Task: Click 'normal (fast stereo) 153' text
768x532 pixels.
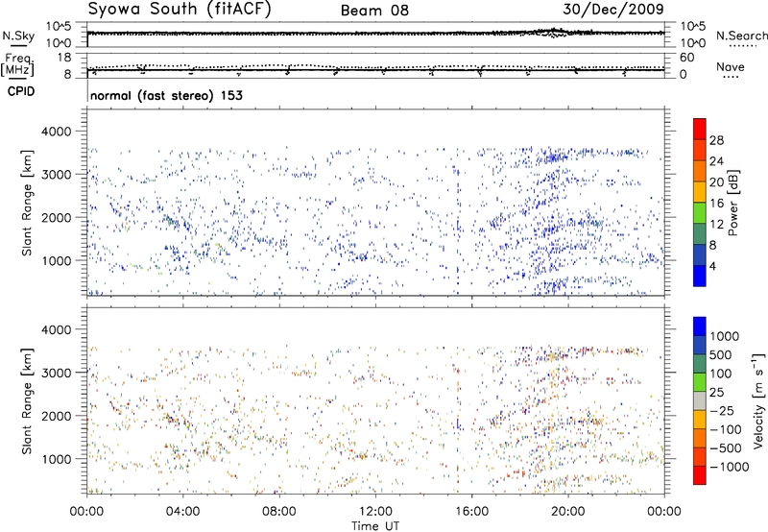Action: point(166,95)
